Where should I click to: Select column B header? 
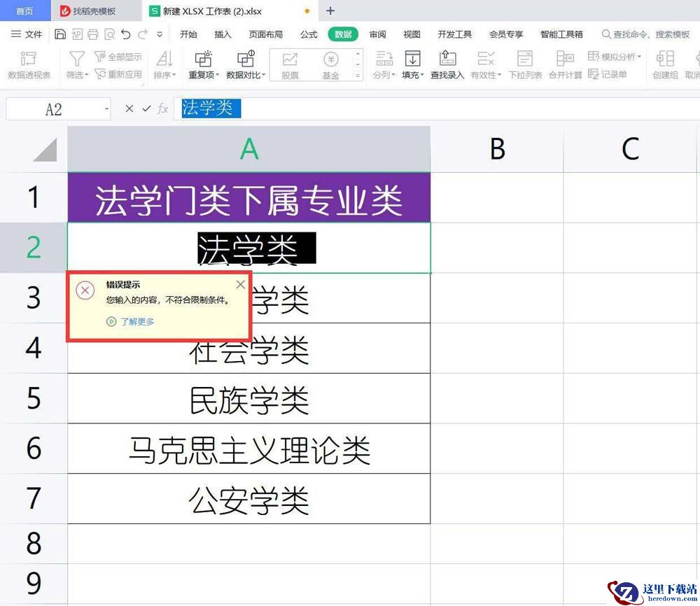[497, 149]
